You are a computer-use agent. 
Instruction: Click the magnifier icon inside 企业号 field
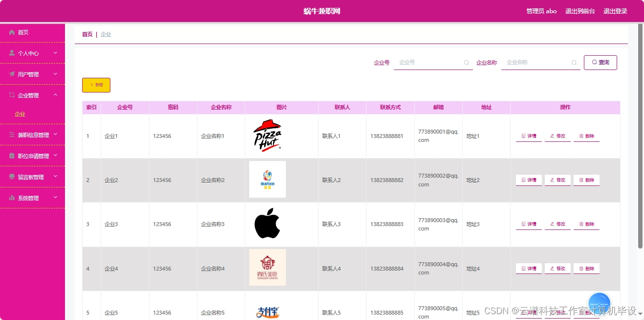(x=466, y=63)
